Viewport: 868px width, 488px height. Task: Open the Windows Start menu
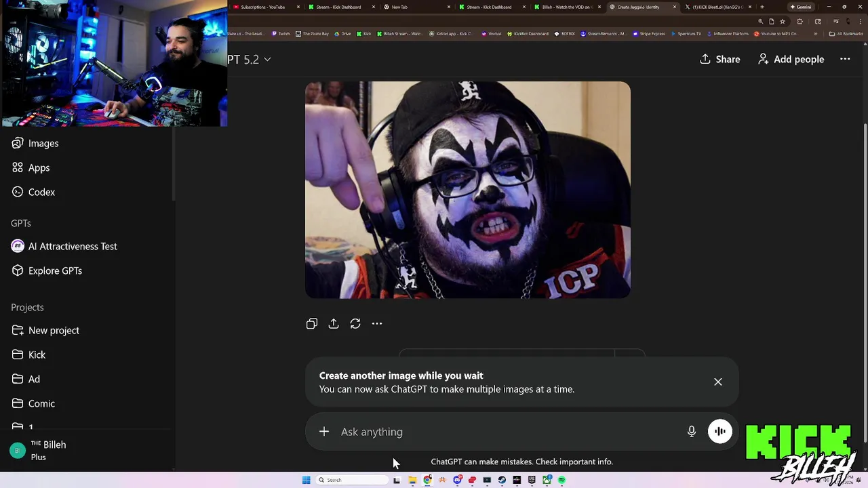(x=307, y=480)
